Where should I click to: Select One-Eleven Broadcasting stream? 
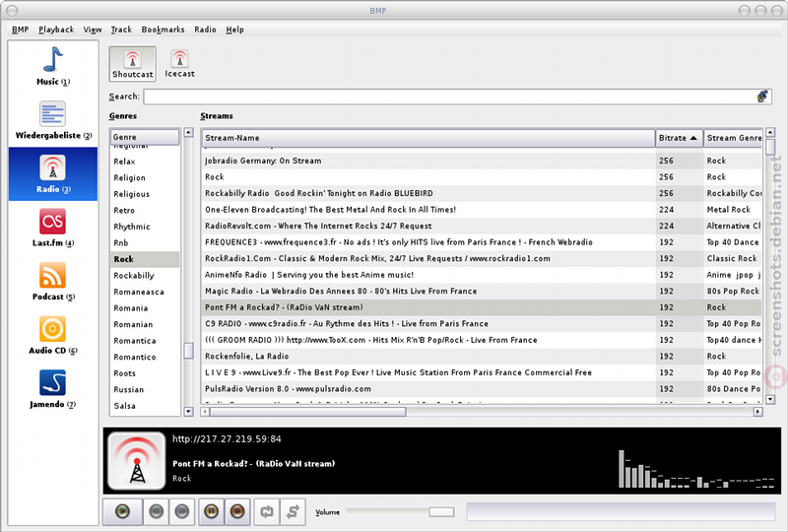point(482,210)
